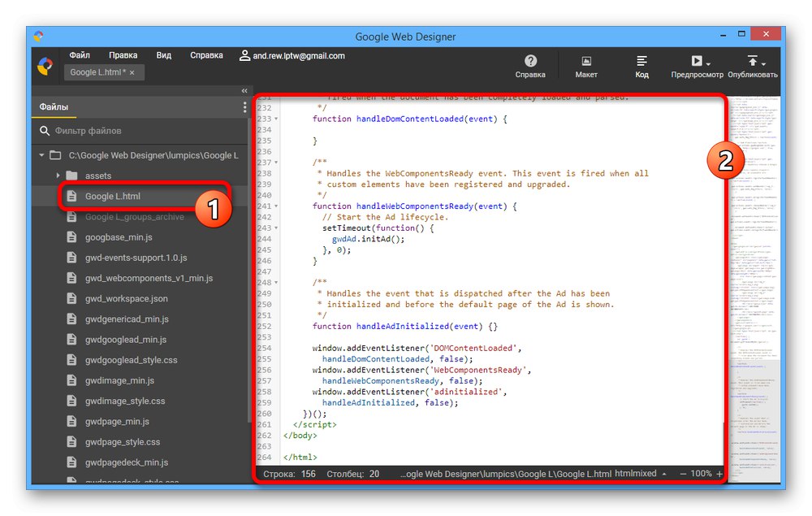This screenshot has width=812, height=516.
Task: Open the Правка menu
Action: pos(123,55)
